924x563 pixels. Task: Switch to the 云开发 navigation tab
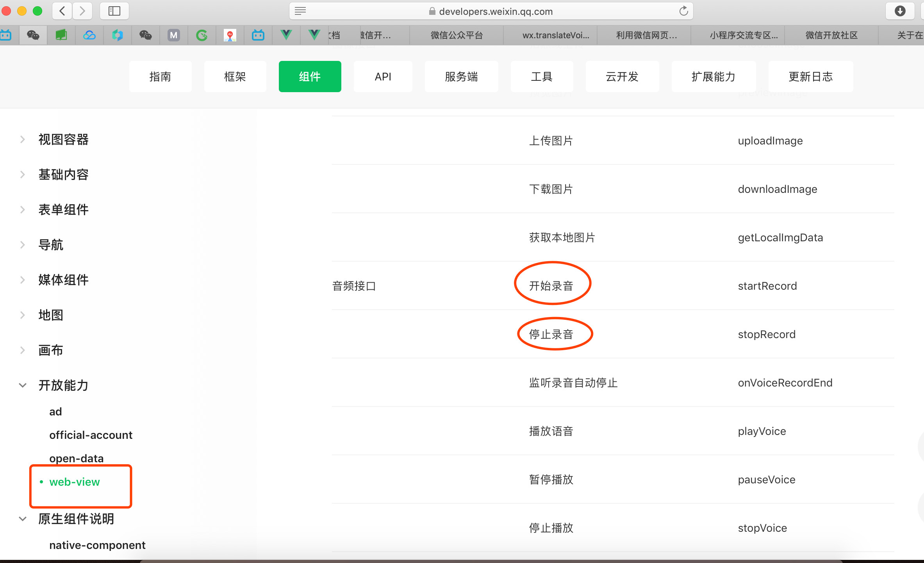point(622,77)
